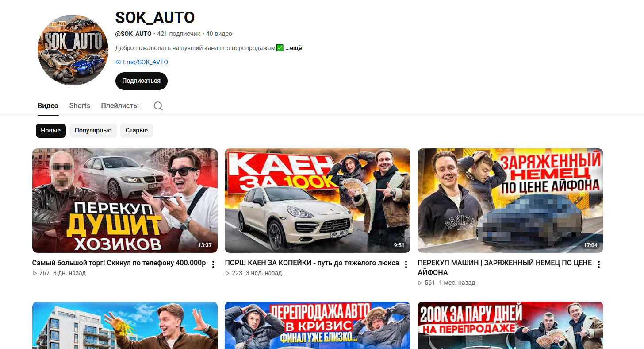
Task: Open the channel search magnifier icon
Action: (158, 106)
